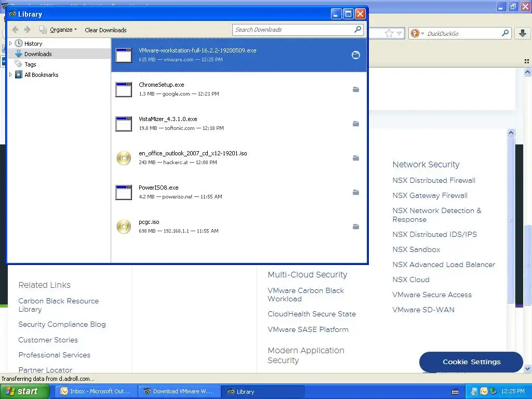This screenshot has height=399, width=532.
Task: Open Customer Stories link
Action: pyautogui.click(x=48, y=340)
